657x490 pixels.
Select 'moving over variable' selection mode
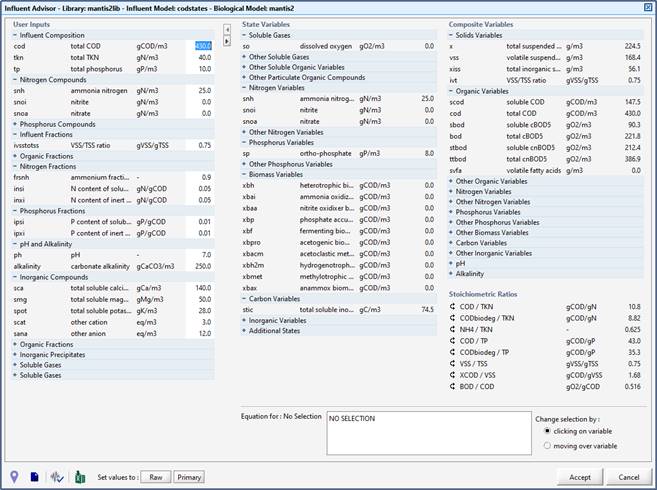pyautogui.click(x=547, y=446)
